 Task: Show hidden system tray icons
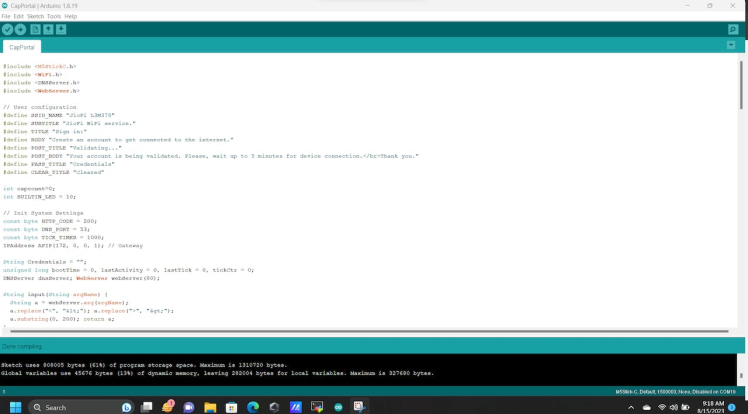pos(631,407)
